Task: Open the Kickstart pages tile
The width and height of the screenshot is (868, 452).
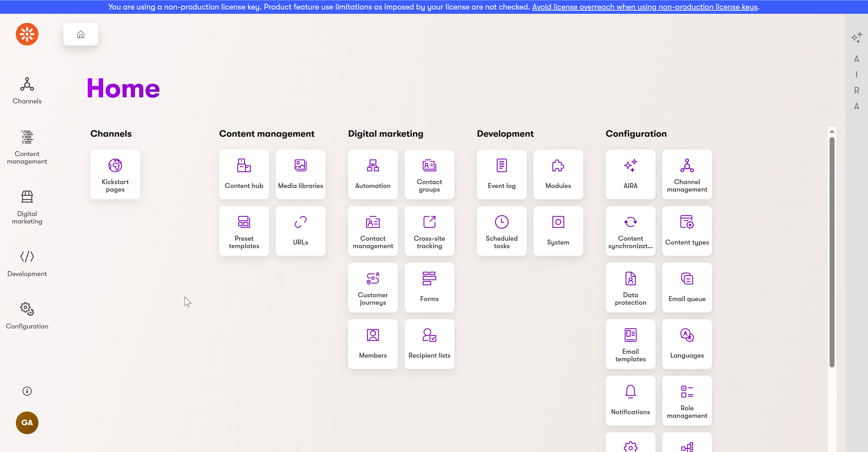Action: pyautogui.click(x=115, y=174)
